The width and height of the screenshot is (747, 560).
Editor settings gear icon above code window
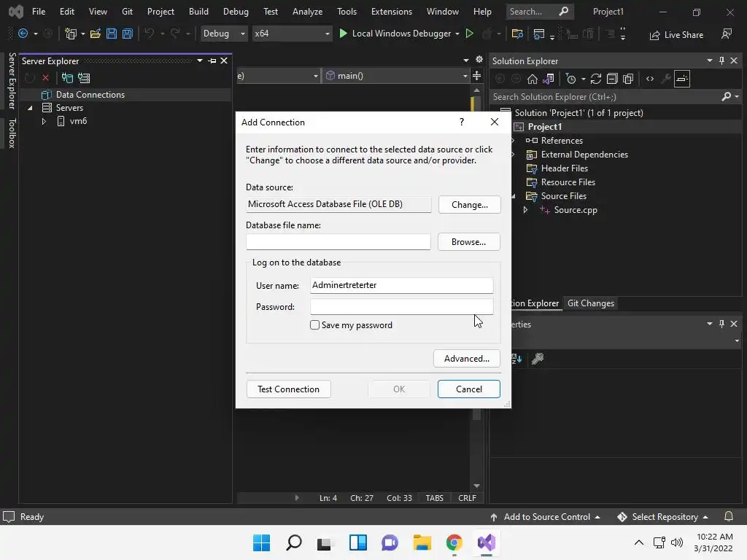(x=479, y=60)
